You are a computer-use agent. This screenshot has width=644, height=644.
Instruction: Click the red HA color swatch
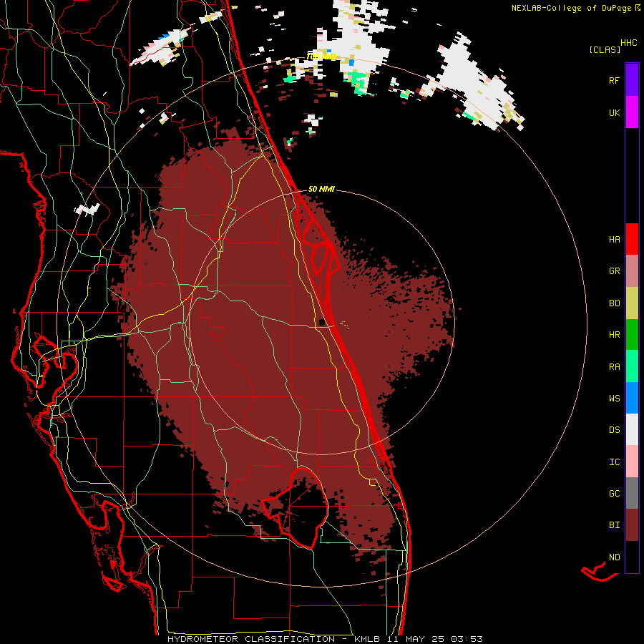(632, 239)
